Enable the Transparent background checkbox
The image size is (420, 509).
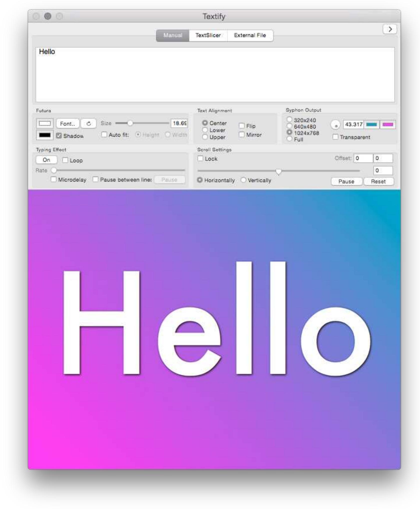pyautogui.click(x=335, y=137)
